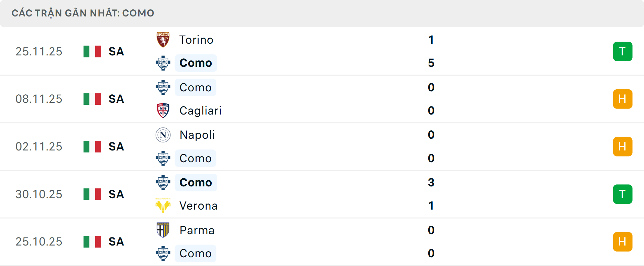Select the 25.11.25 match date
The image size is (644, 266).
point(39,51)
